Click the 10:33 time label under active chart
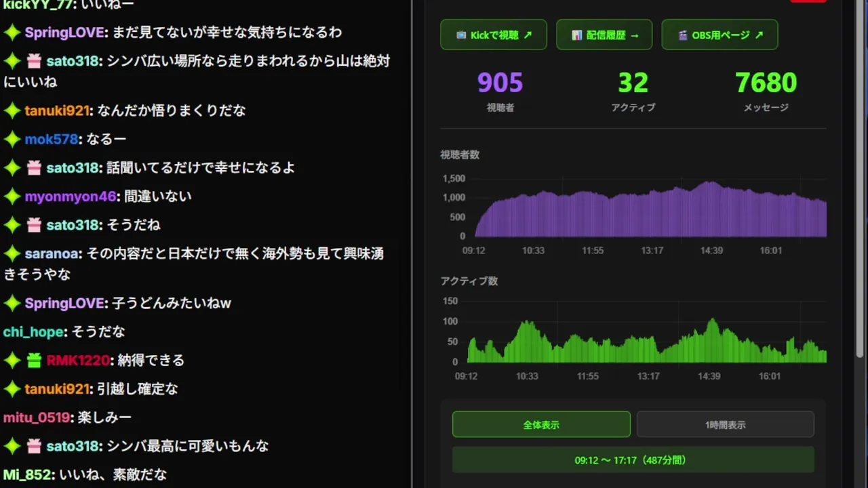Screen dimensions: 868x488 point(527,376)
